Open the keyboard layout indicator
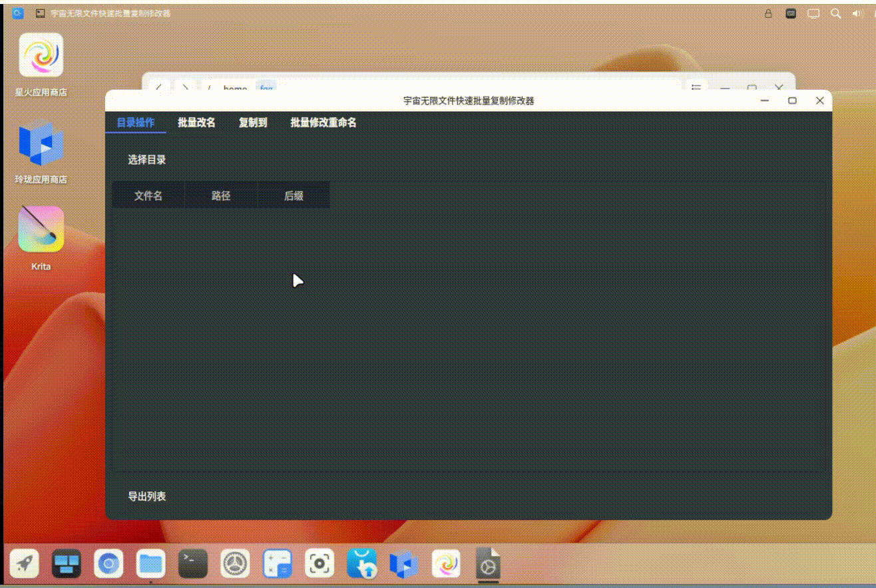The height and width of the screenshot is (588, 876). click(x=791, y=13)
